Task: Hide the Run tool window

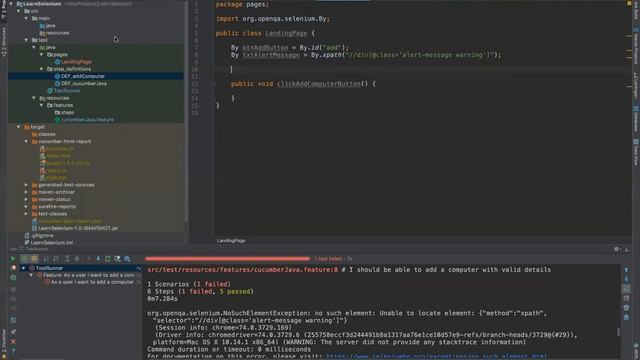Action: (627, 249)
